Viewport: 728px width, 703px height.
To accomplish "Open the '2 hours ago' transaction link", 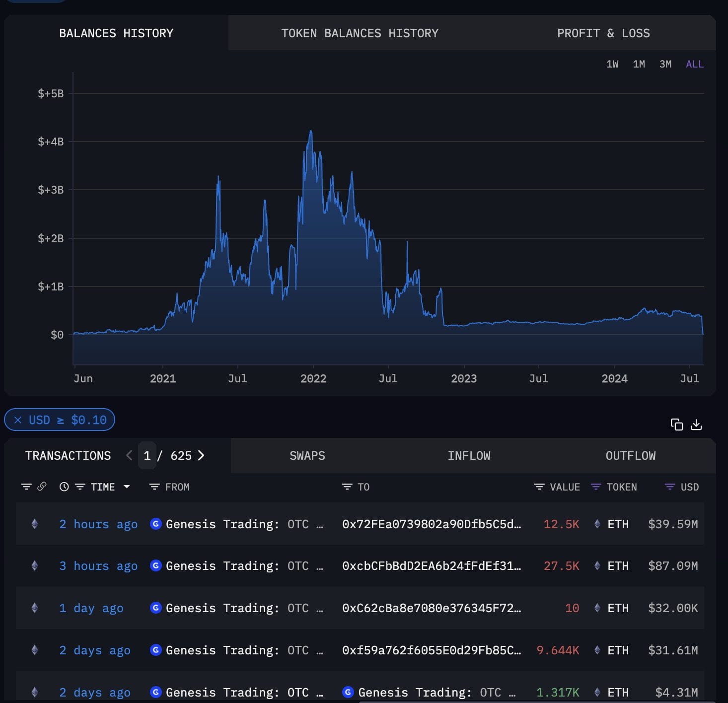I will pyautogui.click(x=98, y=524).
